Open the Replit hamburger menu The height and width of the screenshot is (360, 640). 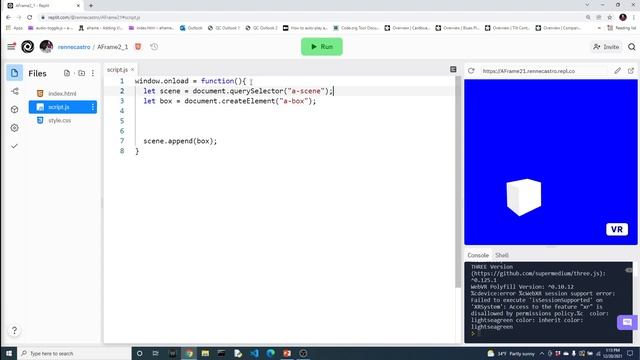[11, 47]
